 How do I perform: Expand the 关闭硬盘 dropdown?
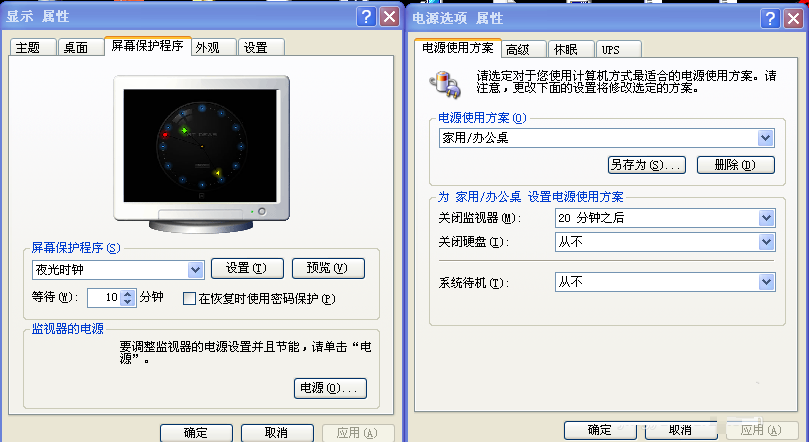(x=766, y=242)
